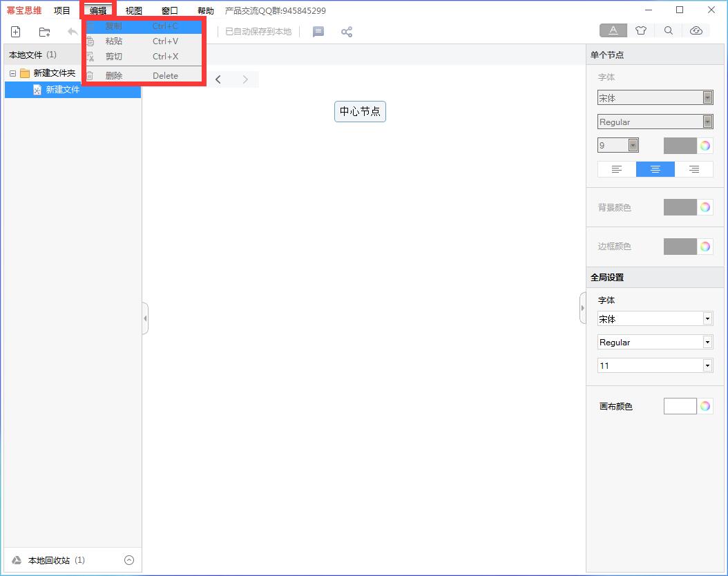This screenshot has width=728, height=576.
Task: Collapse the 新建文件夹 tree folder
Action: pyautogui.click(x=12, y=73)
